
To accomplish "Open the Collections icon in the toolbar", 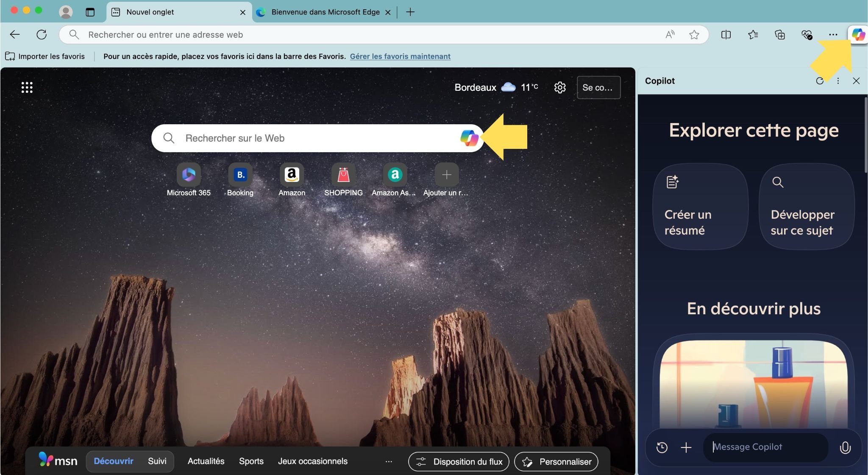I will tap(780, 34).
